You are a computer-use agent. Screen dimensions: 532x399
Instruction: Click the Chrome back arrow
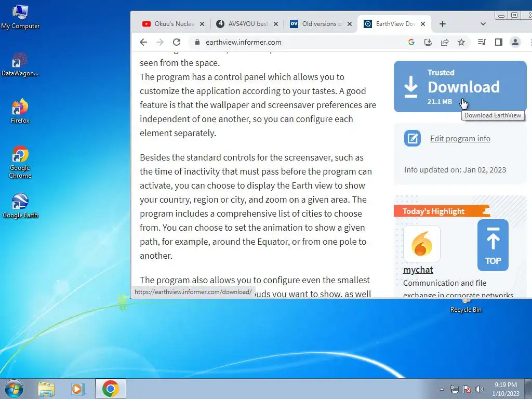coord(143,42)
